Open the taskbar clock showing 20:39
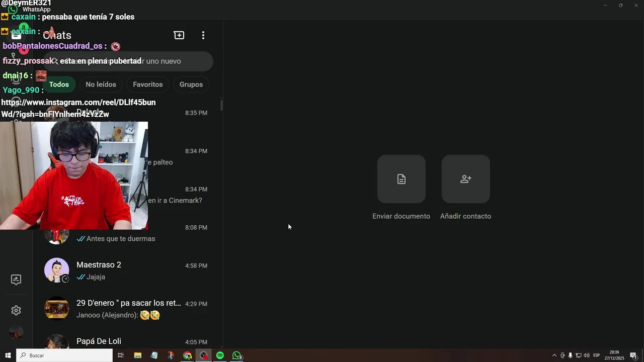 (x=615, y=355)
